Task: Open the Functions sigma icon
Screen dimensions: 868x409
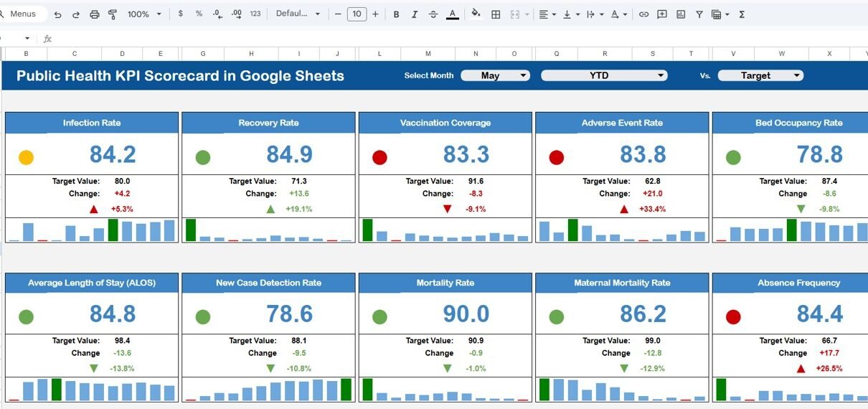Action: 742,14
